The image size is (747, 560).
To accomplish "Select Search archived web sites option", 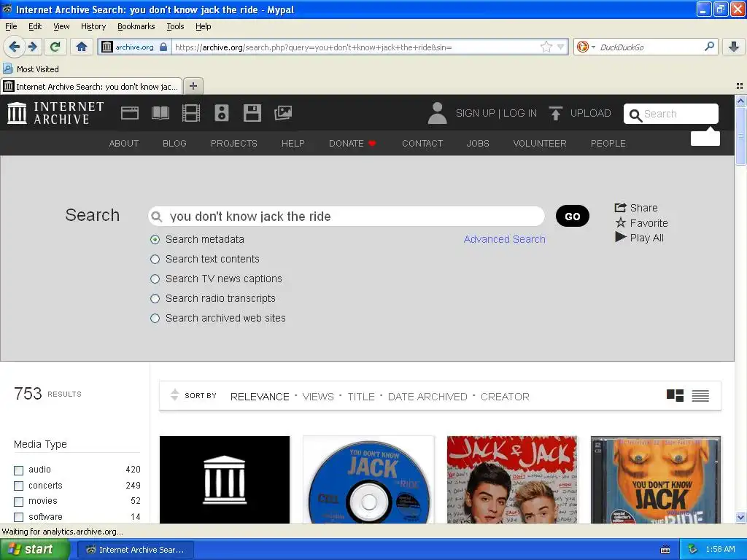I will coord(155,318).
